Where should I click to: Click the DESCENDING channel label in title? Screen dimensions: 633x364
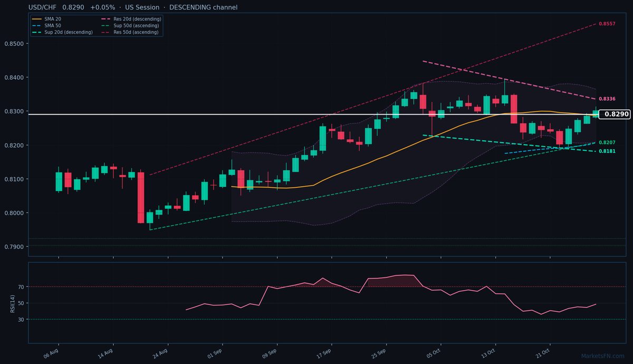(204, 7)
